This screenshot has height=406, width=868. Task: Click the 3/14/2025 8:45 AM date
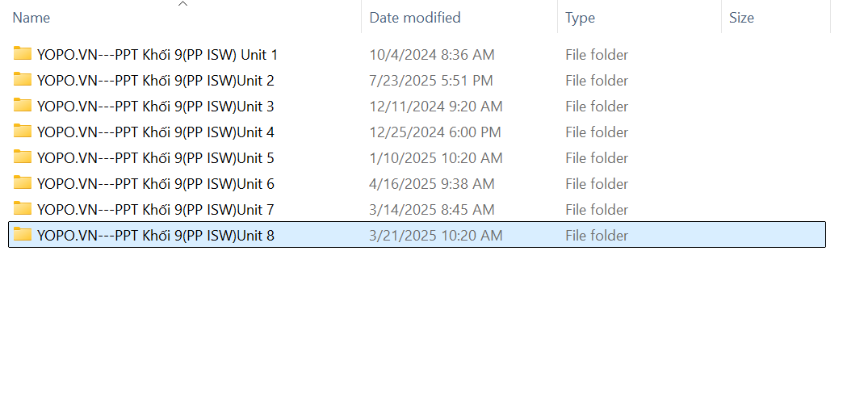[432, 210]
